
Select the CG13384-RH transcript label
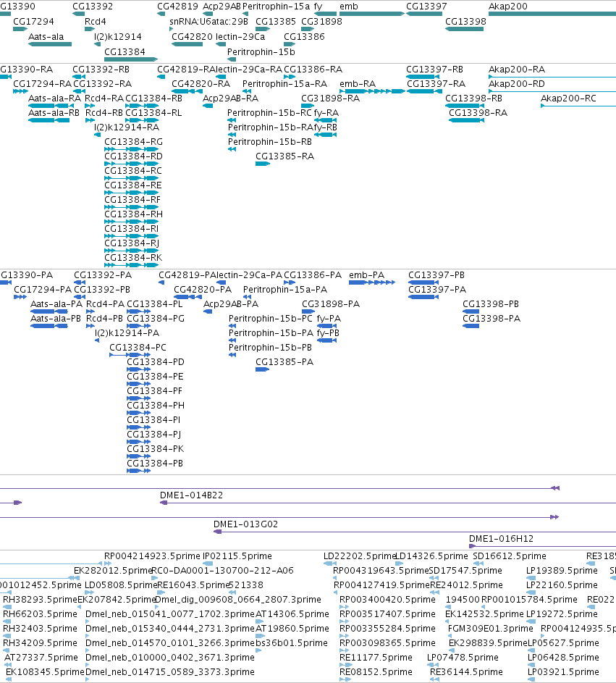pyautogui.click(x=134, y=214)
